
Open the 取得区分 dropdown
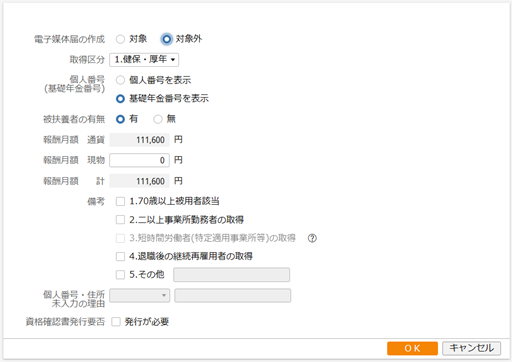[144, 60]
